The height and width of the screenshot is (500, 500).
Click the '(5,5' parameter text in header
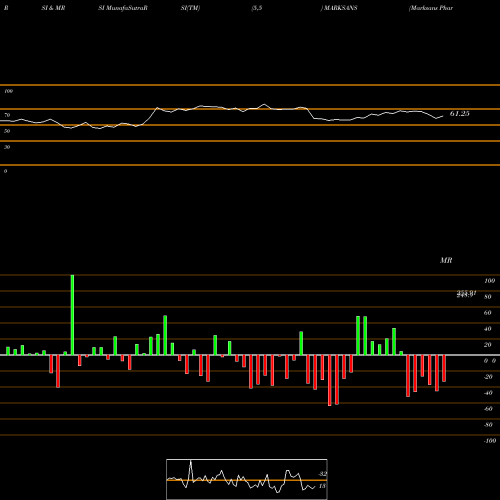(257, 8)
